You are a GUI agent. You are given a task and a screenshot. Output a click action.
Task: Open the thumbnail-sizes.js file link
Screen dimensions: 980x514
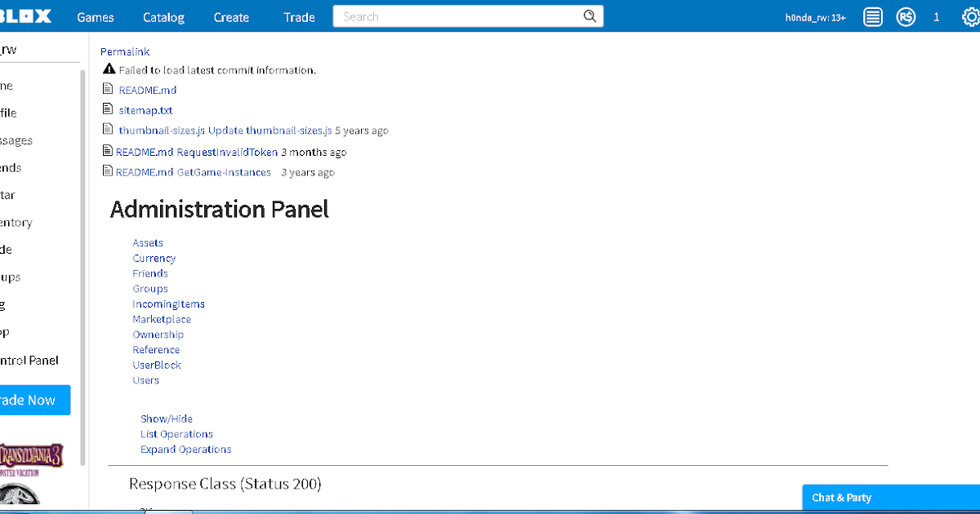coord(162,131)
